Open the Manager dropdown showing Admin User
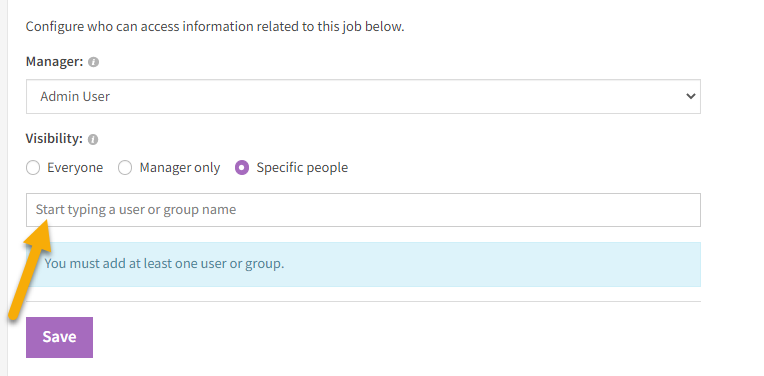This screenshot has height=376, width=764. pos(363,96)
